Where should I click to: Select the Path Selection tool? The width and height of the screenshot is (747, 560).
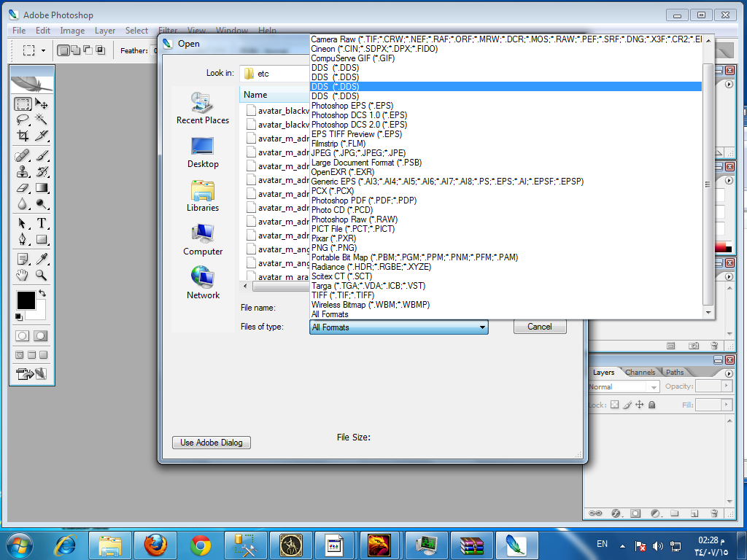[x=23, y=223]
